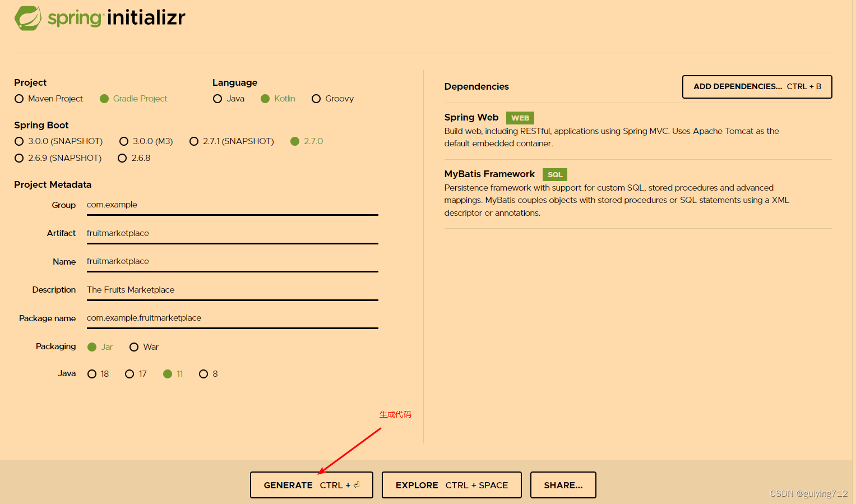Screen dimensions: 856x504
Task: Click the Language section heading
Action: [235, 83]
